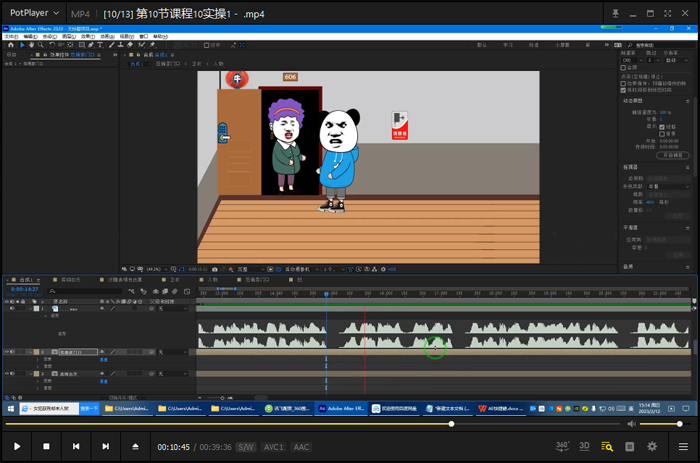Click the timeline shy layers icon
The image size is (700, 463).
pyautogui.click(x=156, y=291)
